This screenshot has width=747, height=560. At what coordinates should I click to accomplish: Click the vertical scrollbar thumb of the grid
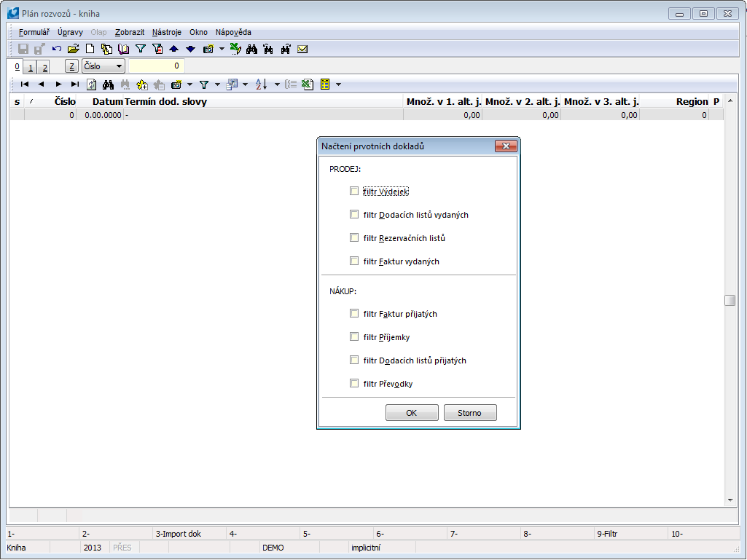(x=730, y=301)
